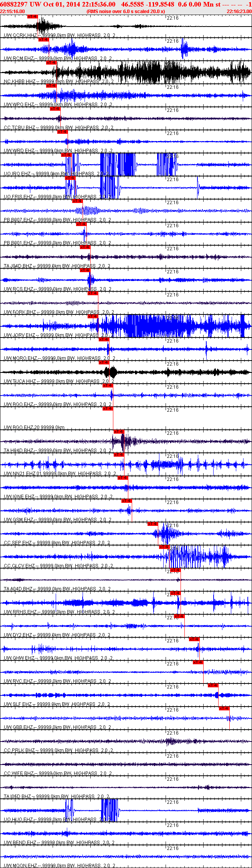
Task: Select the red pick marker on TUCA trace
Action: [x=104, y=362]
